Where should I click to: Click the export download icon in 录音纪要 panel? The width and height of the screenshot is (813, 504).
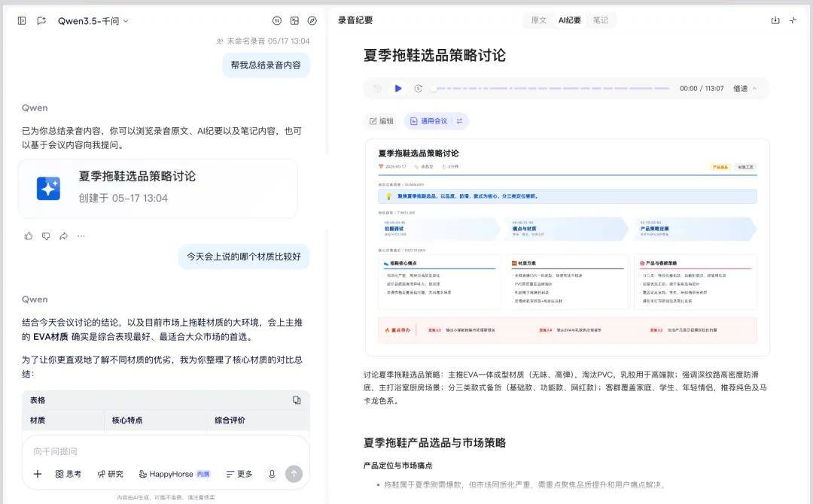(775, 20)
